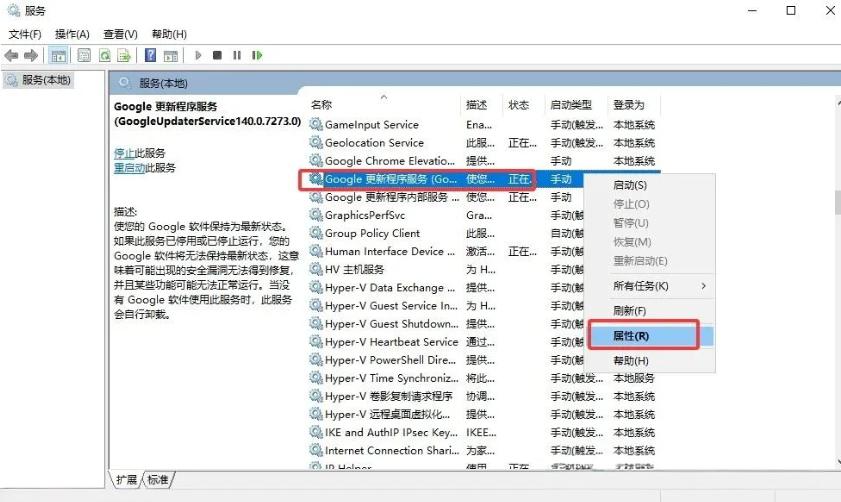Click the gear icon of Google Chrome Elevation
Viewport: 841px width, 502px height.
pos(316,161)
